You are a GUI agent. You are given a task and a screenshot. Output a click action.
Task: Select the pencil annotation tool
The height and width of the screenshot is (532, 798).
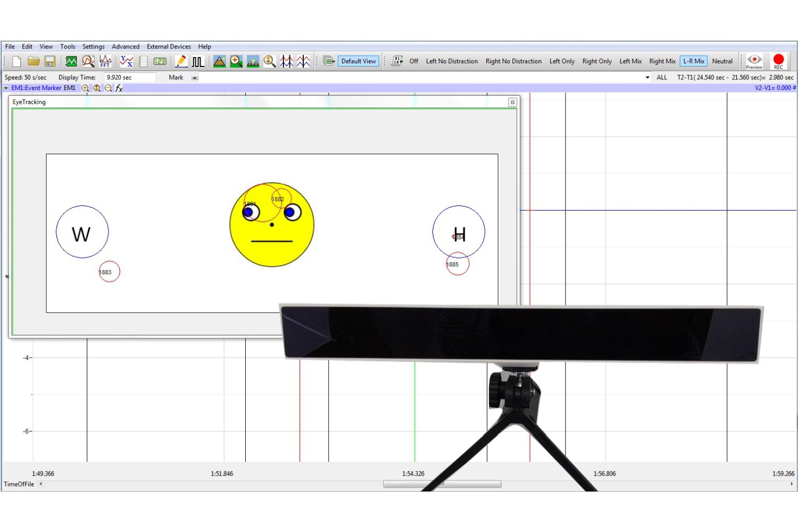point(181,61)
